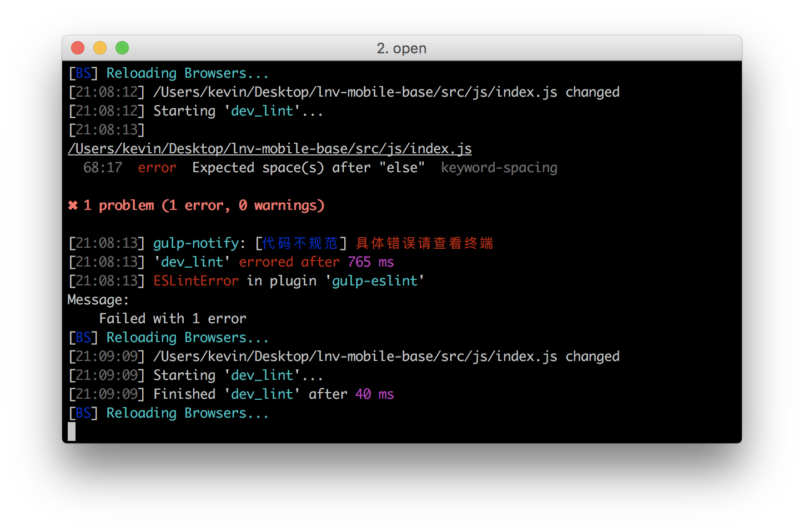
Task: Click the "68:17" line position
Action: point(103,168)
